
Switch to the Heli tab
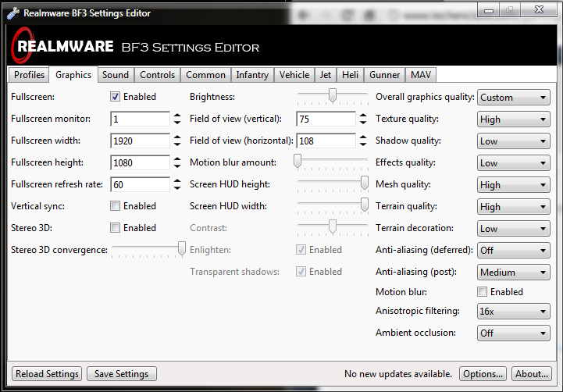(x=350, y=75)
